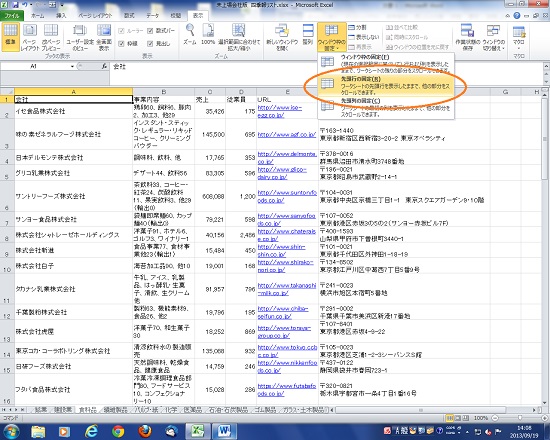
Task: Open ユーザー設定のビュー (Custom Views)
Action: click(80, 36)
